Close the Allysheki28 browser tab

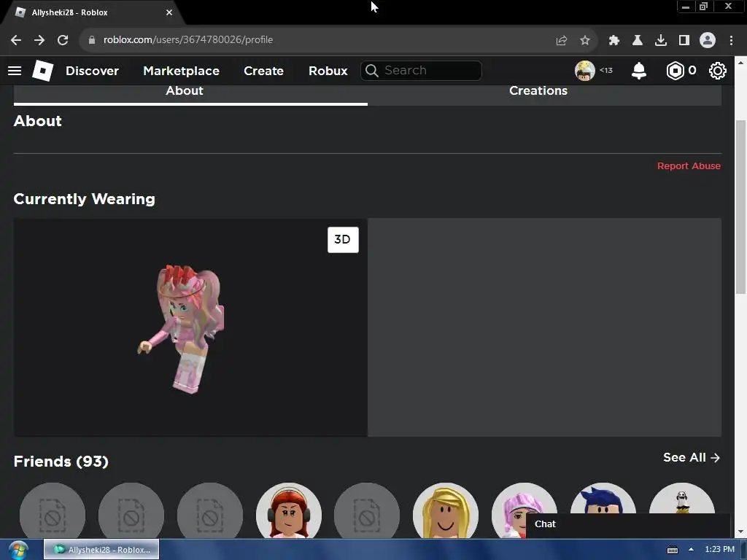(x=169, y=12)
